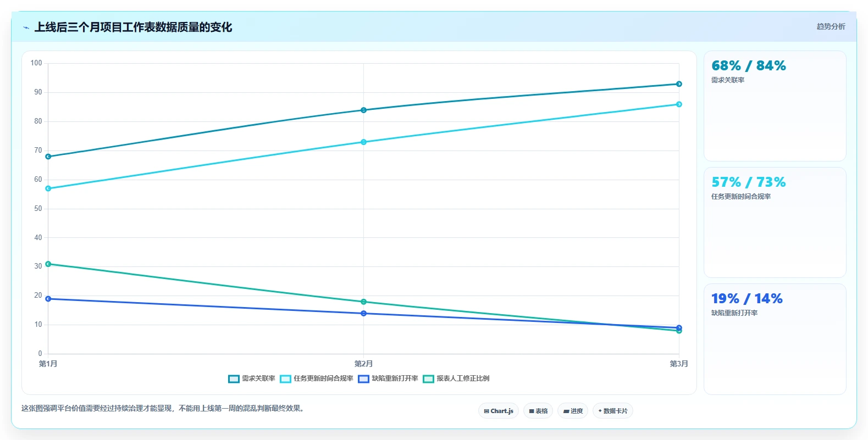Click the 趋势分析 label
The height and width of the screenshot is (440, 868).
831,26
